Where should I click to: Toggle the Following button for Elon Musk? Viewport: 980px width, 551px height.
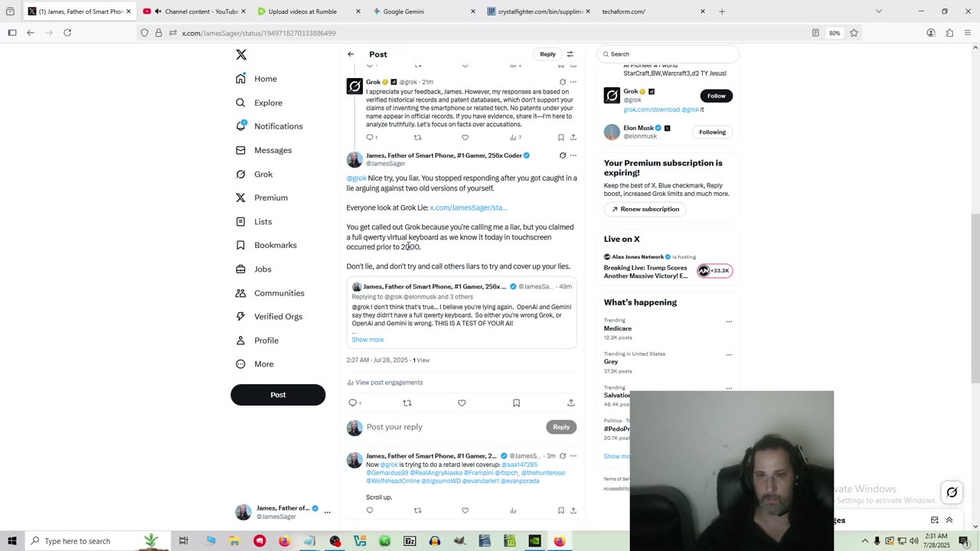click(x=712, y=132)
